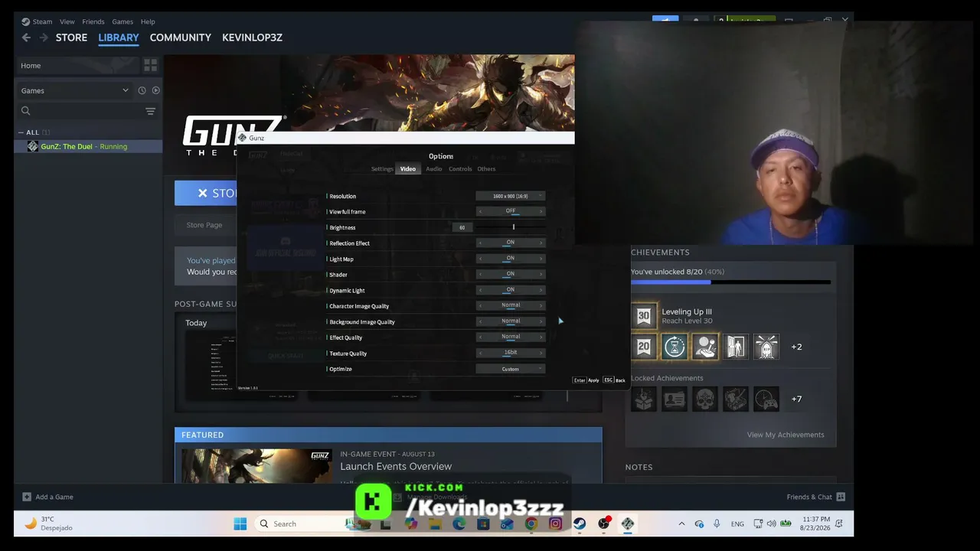Open the Level 20 achievement badge

[x=644, y=347]
